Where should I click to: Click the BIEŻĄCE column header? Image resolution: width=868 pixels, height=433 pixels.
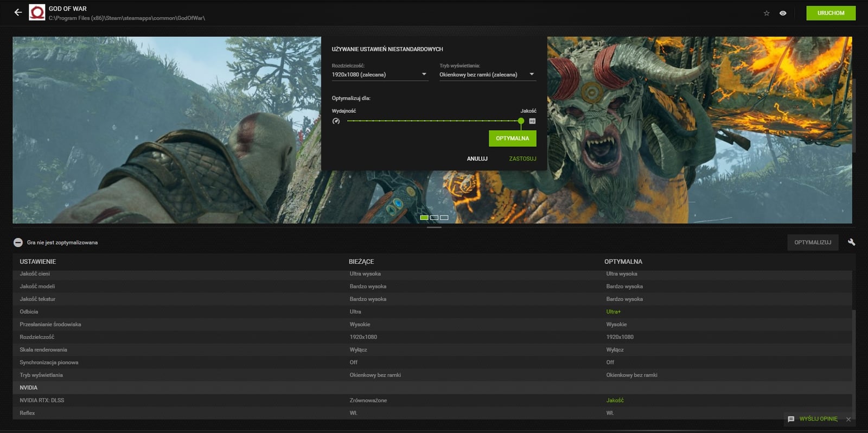pyautogui.click(x=361, y=262)
